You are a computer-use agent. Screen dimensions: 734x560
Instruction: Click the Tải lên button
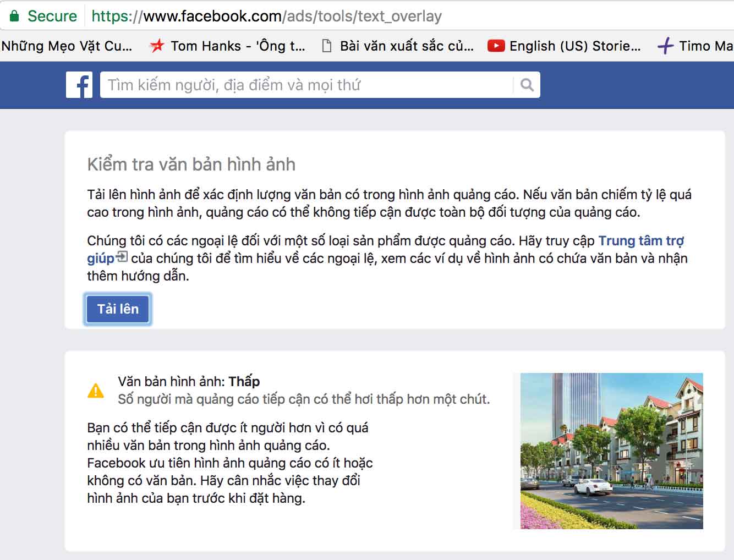117,309
